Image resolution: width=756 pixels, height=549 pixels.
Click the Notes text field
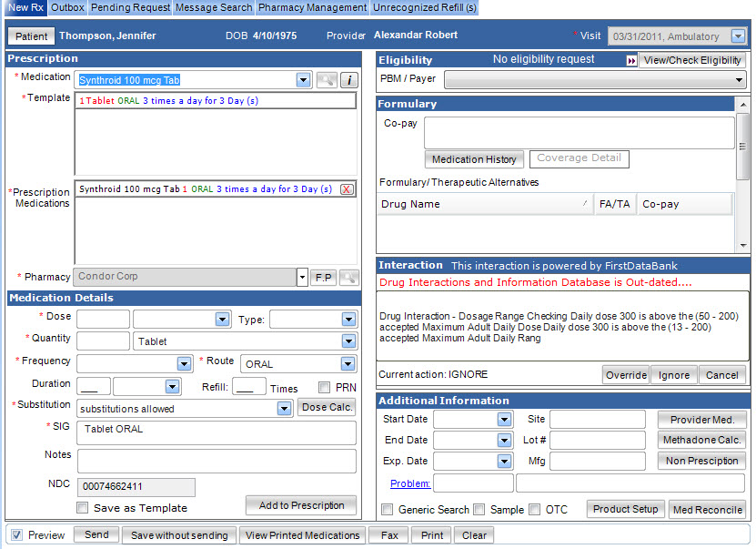click(217, 461)
